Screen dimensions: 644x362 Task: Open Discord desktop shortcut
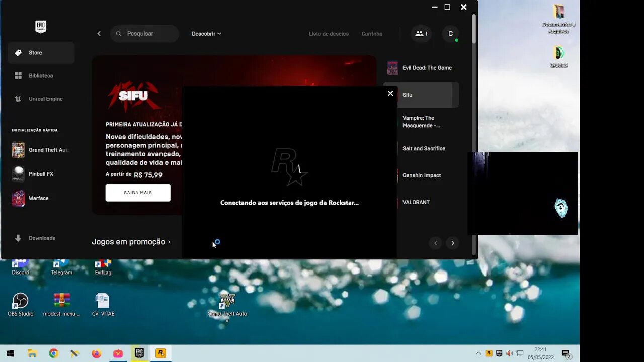click(x=20, y=266)
